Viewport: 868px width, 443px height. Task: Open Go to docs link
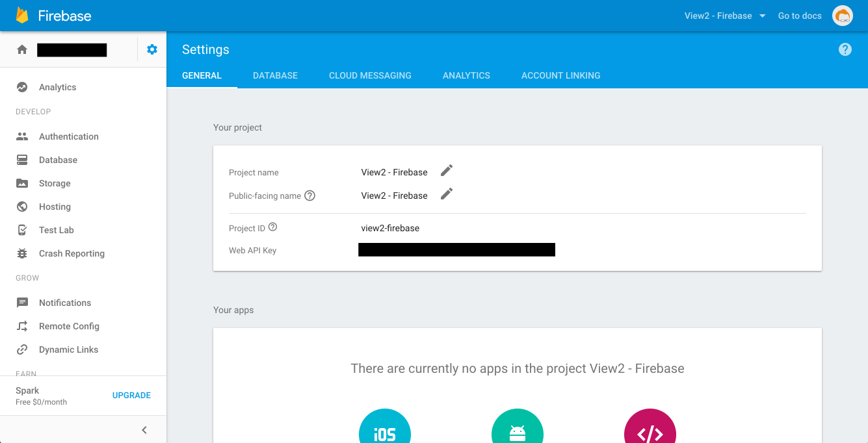click(x=800, y=16)
